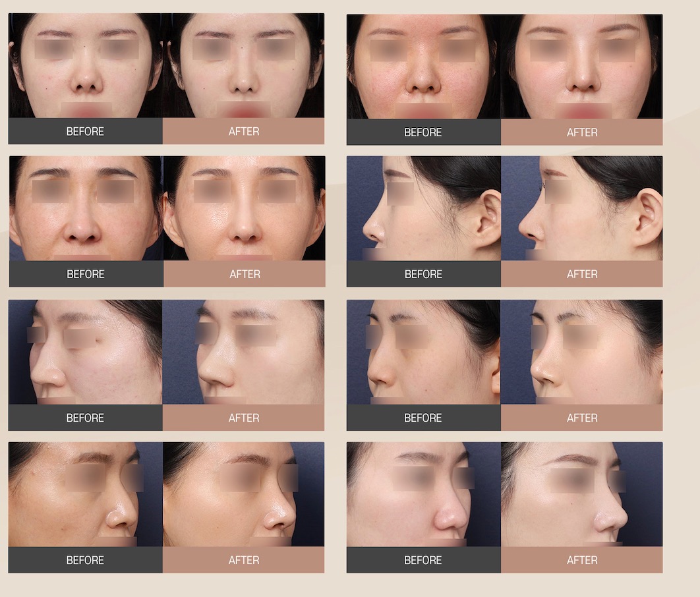View second-row left BEFORE frontal photo

86,208
